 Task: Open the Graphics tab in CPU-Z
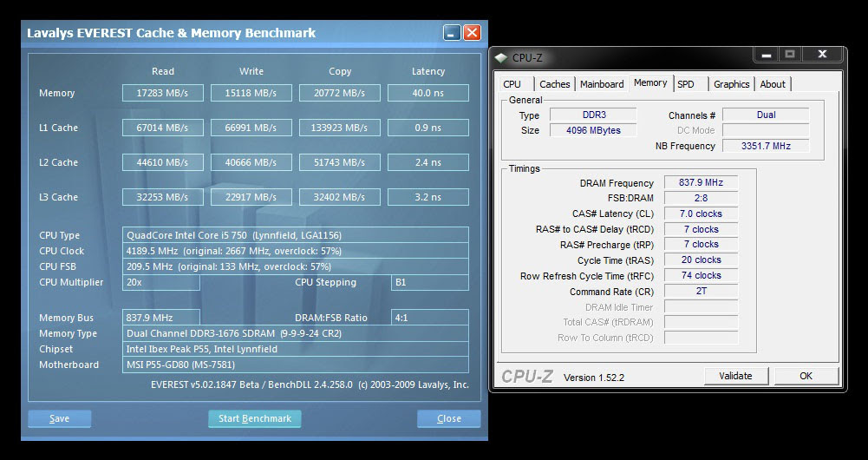pos(731,84)
